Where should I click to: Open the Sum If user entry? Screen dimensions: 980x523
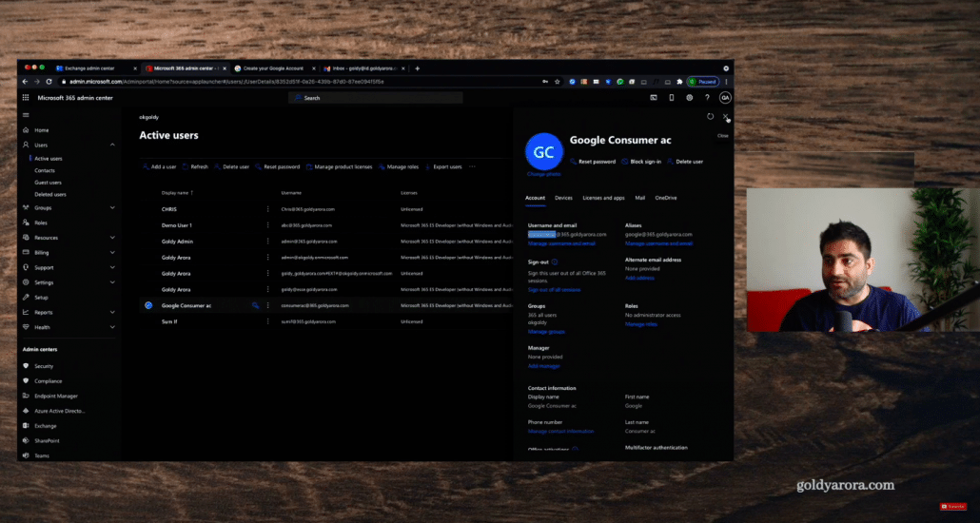pyautogui.click(x=169, y=321)
